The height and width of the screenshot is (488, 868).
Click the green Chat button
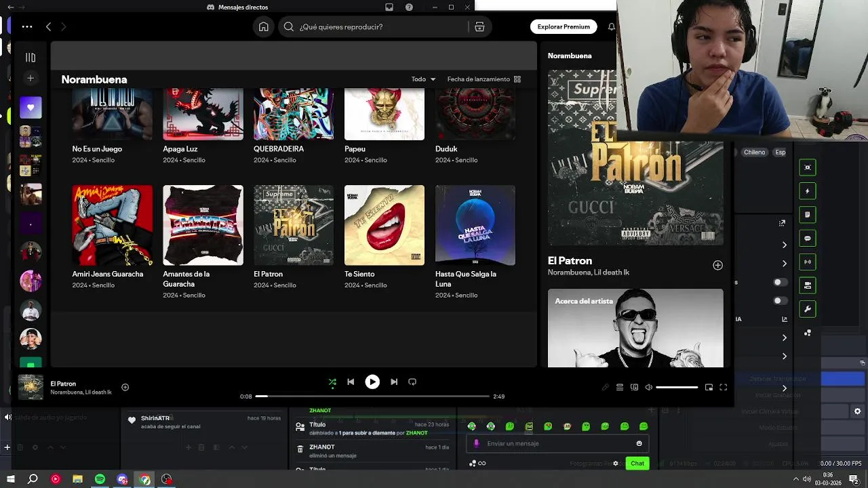637,464
